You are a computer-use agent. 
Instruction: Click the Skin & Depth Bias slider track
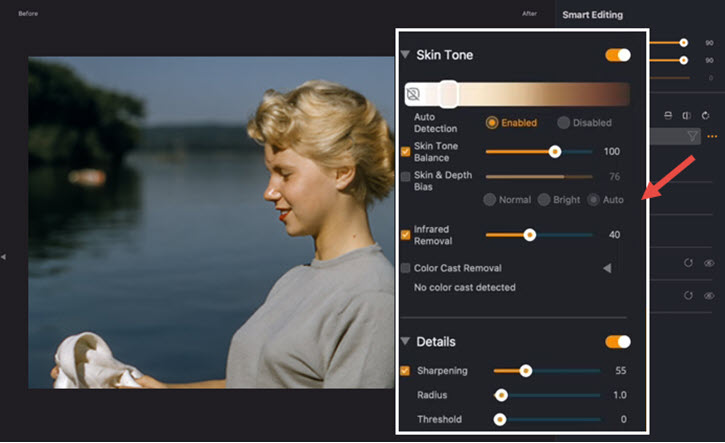pyautogui.click(x=539, y=177)
